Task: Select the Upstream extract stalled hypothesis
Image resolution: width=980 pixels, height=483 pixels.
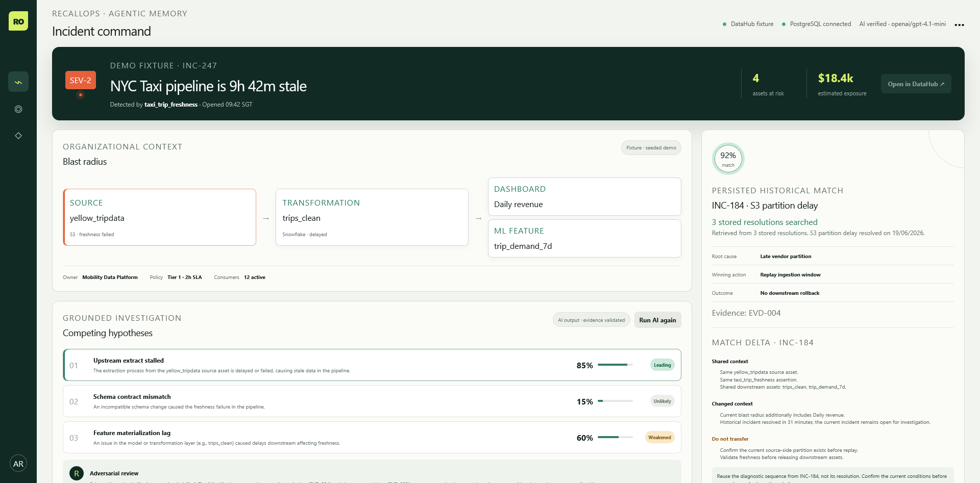Action: 372,365
